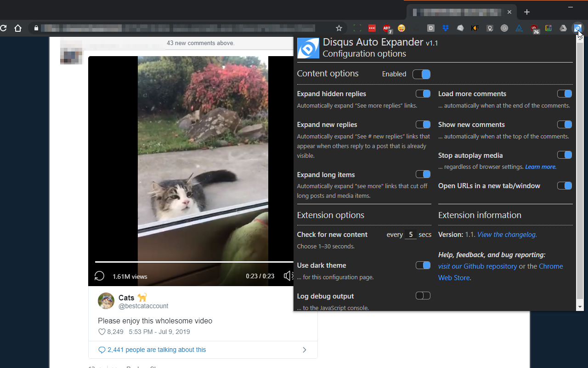Image resolution: width=588 pixels, height=368 pixels.
Task: Click the KF extension icon
Action: coord(475,28)
